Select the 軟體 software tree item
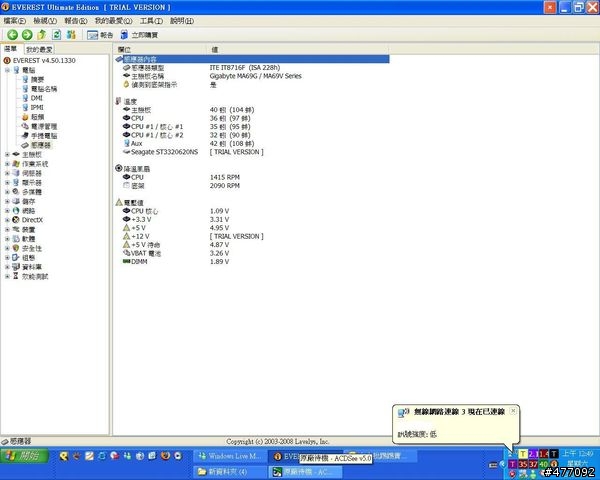600x480 pixels. [28, 239]
